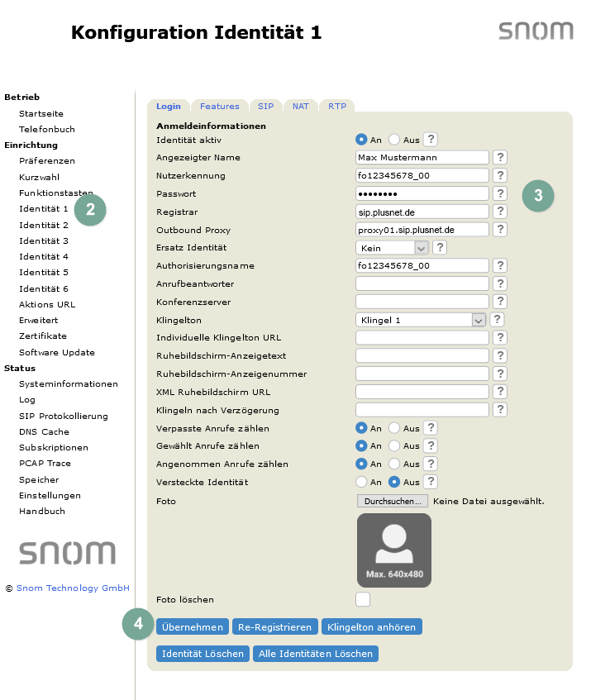Open help for Outbound Proxy
The image size is (610, 700).
[500, 230]
